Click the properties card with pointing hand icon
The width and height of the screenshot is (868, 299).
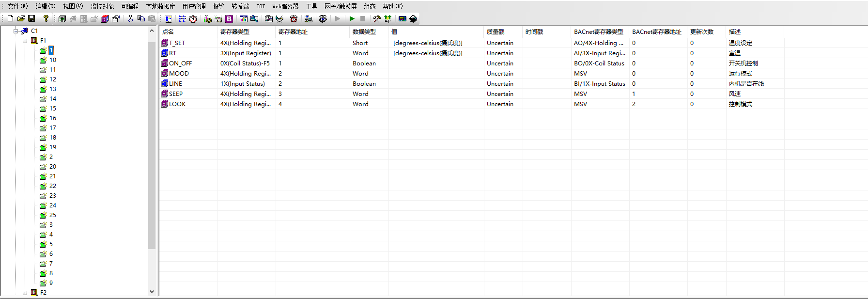coord(116,19)
